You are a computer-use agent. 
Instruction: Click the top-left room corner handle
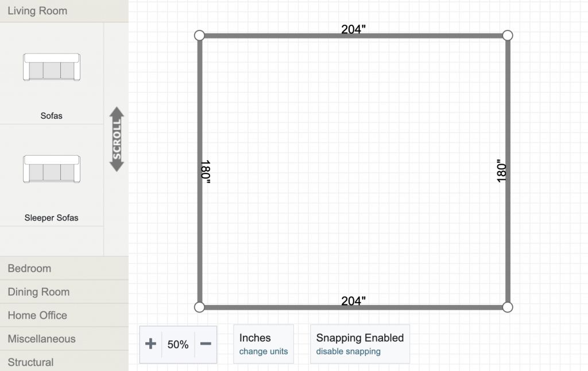point(199,36)
